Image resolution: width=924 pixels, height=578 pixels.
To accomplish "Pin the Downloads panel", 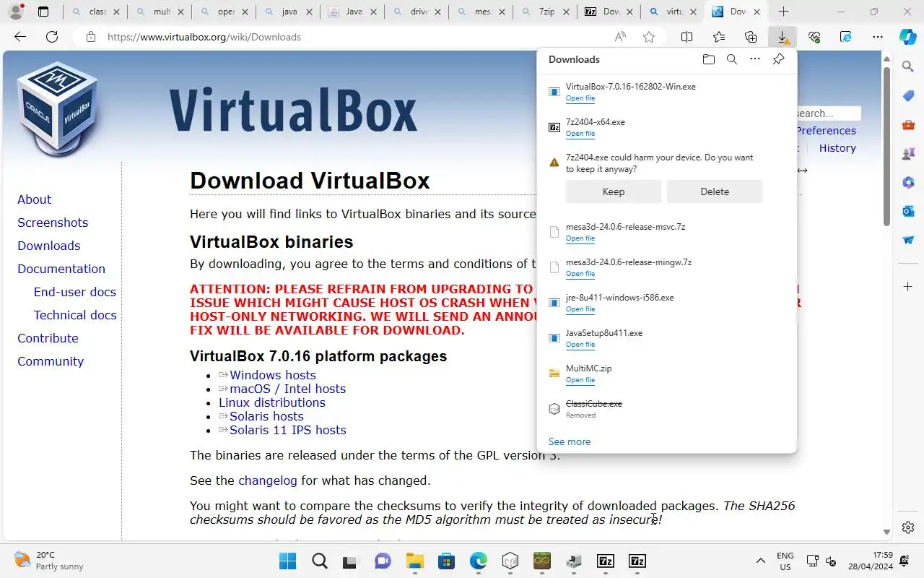I will [x=778, y=59].
